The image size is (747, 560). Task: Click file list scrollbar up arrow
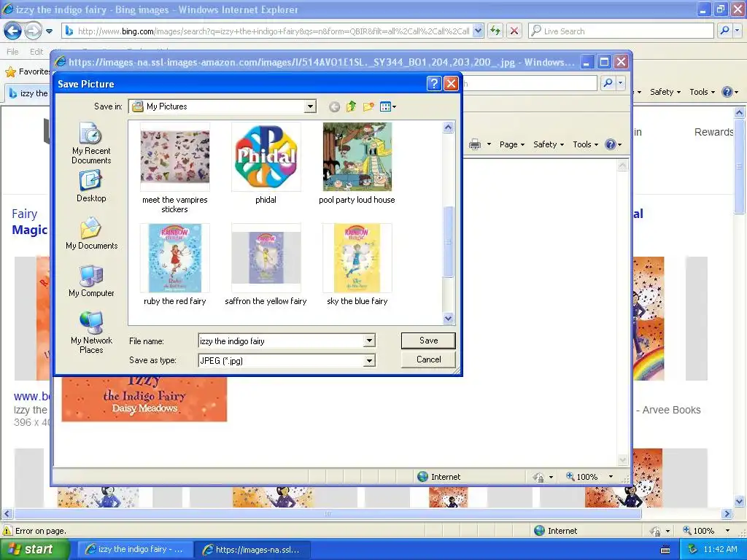(448, 127)
